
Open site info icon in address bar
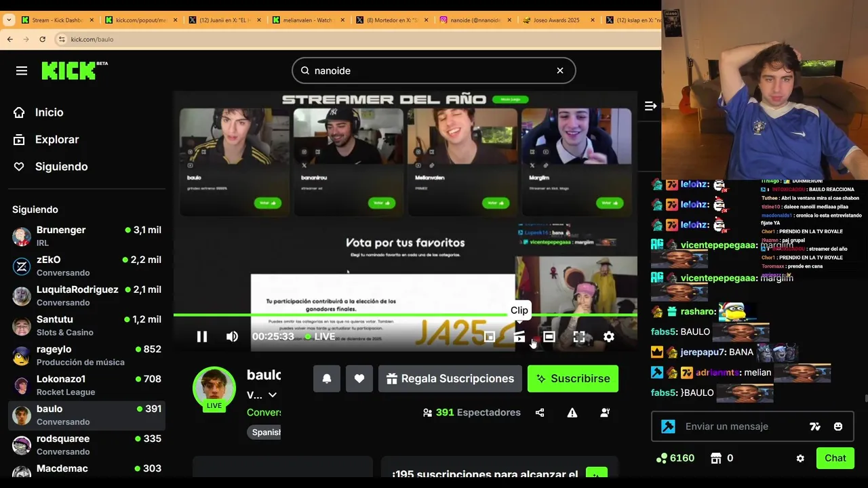62,39
